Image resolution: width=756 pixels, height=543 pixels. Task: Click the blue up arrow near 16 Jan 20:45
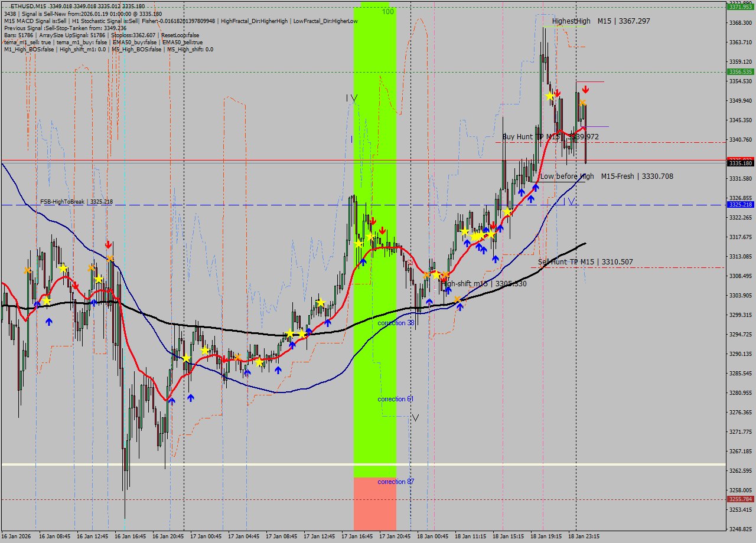click(171, 401)
